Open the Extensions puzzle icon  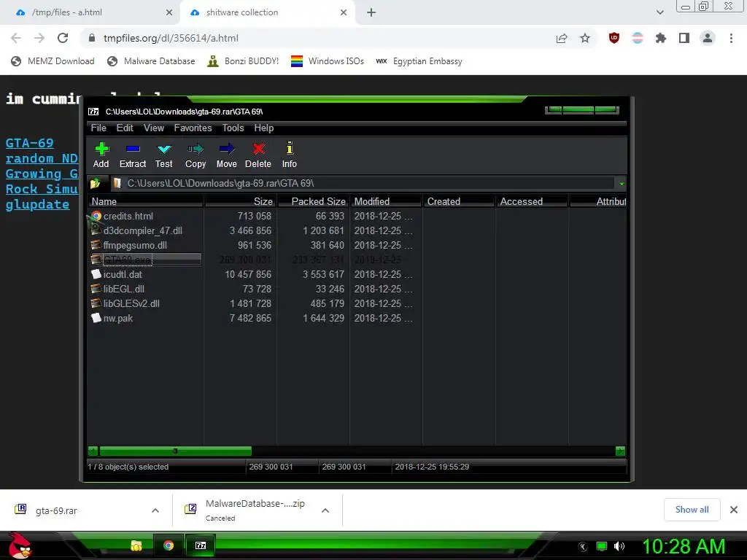(661, 38)
